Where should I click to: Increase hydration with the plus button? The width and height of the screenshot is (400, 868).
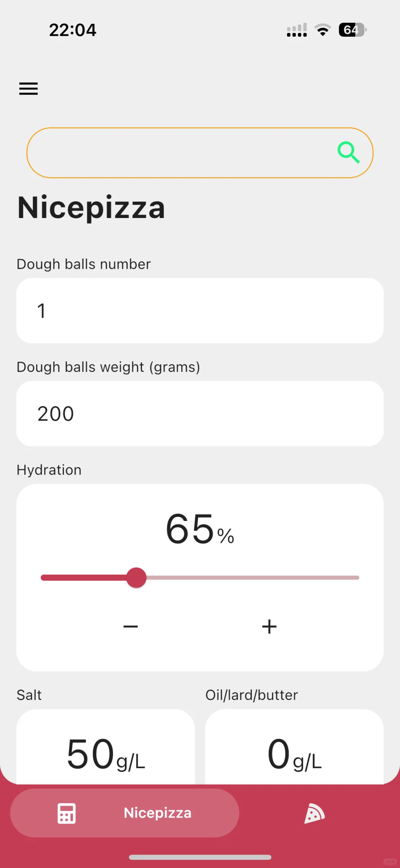tap(269, 627)
